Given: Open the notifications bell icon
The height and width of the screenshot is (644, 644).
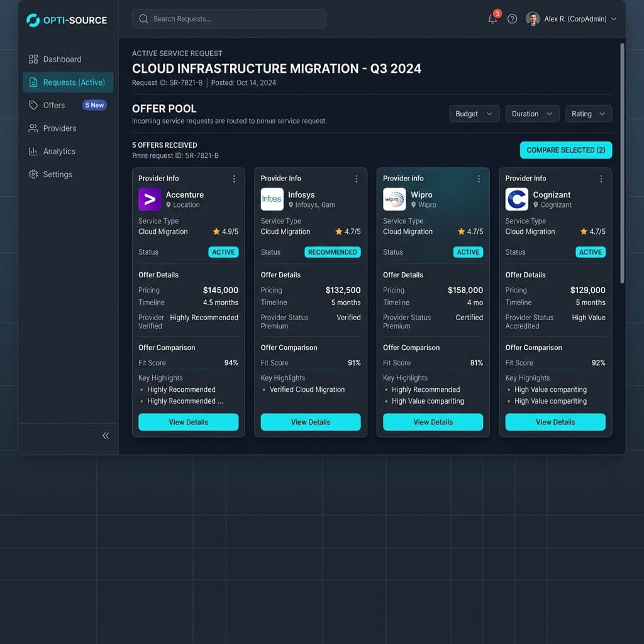Looking at the screenshot, I should pos(492,19).
